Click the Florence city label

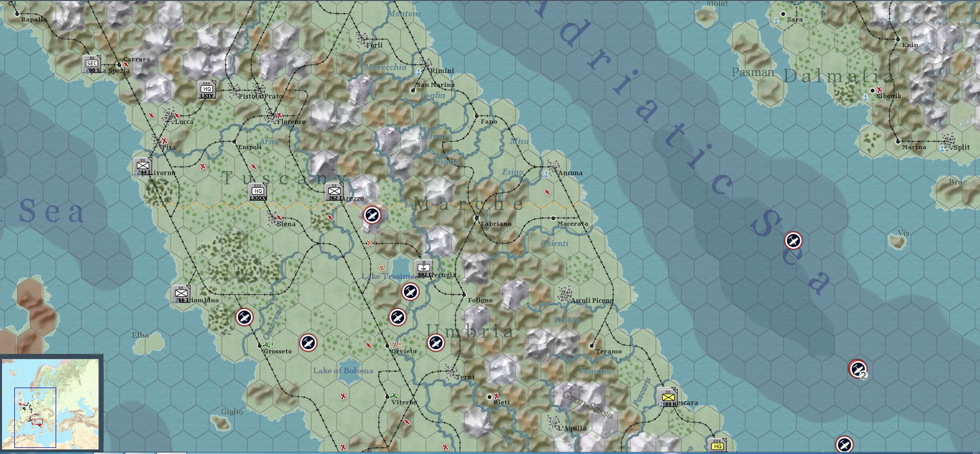(x=291, y=122)
